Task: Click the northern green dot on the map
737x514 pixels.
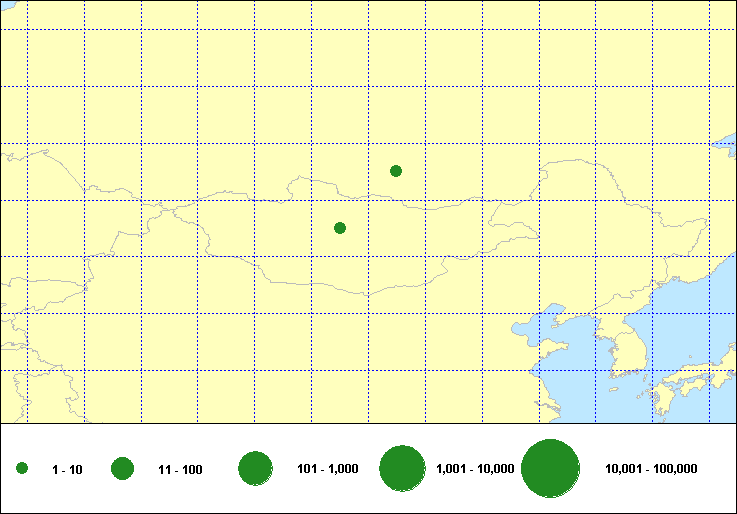Action: 396,170
